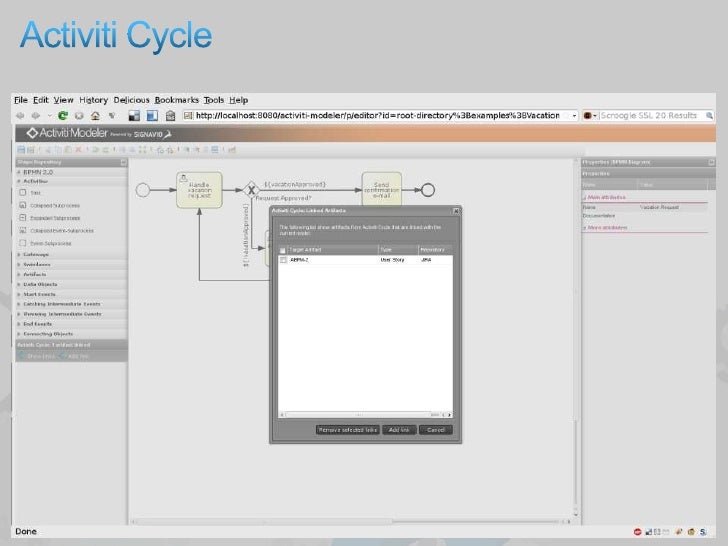Open the View menu
This screenshot has width=728, height=546.
click(63, 100)
